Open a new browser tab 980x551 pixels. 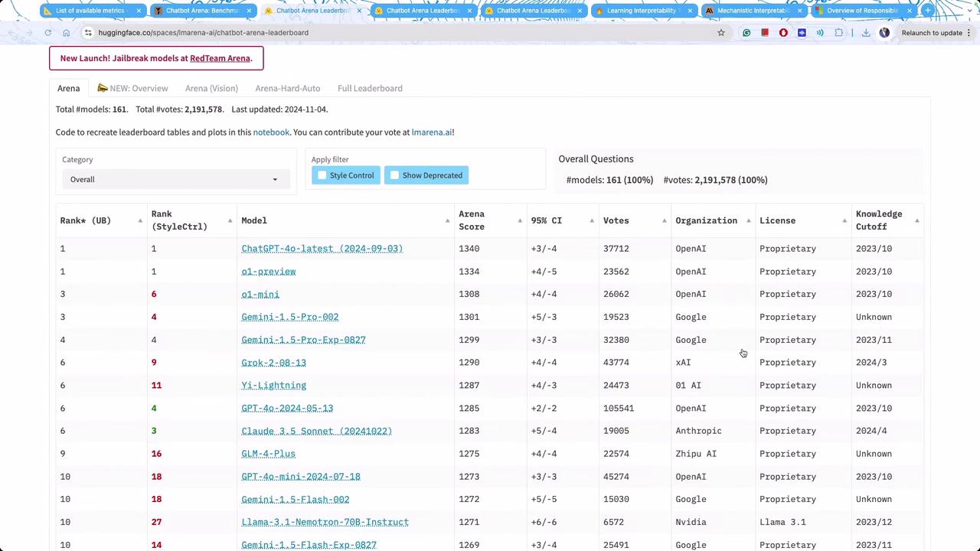[927, 11]
